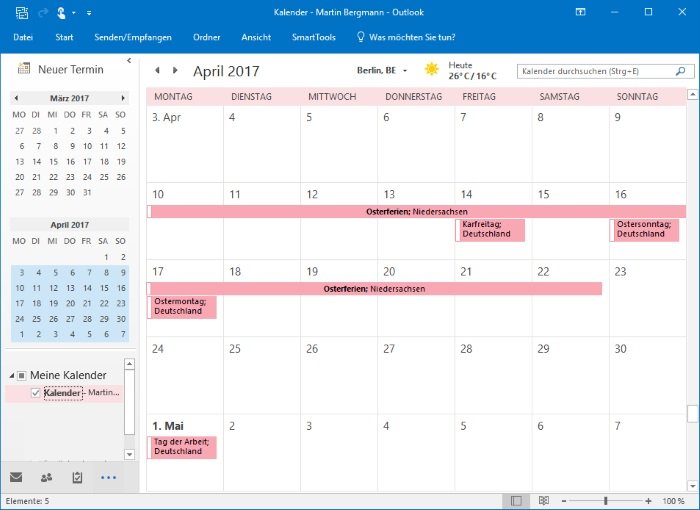
Task: Open the Datei menu
Action: tap(23, 37)
